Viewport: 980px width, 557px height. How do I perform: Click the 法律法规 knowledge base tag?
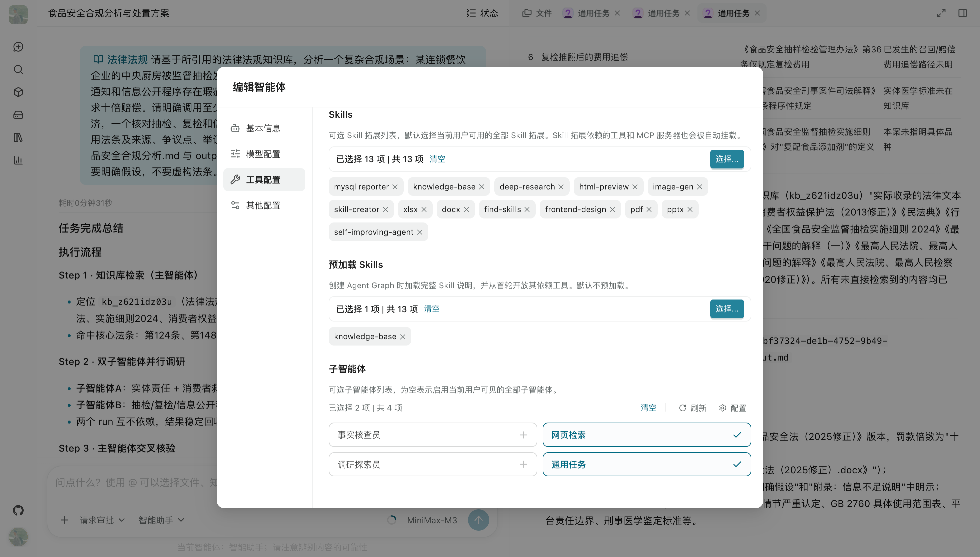pos(120,59)
